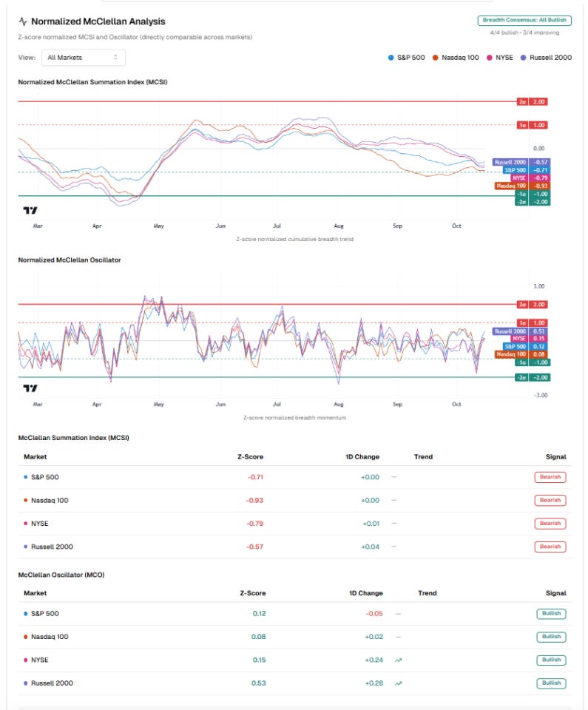The image size is (588, 710).
Task: Click the upward trend arrow icon in the Russell 2000 MCO row
Action: coord(398,683)
